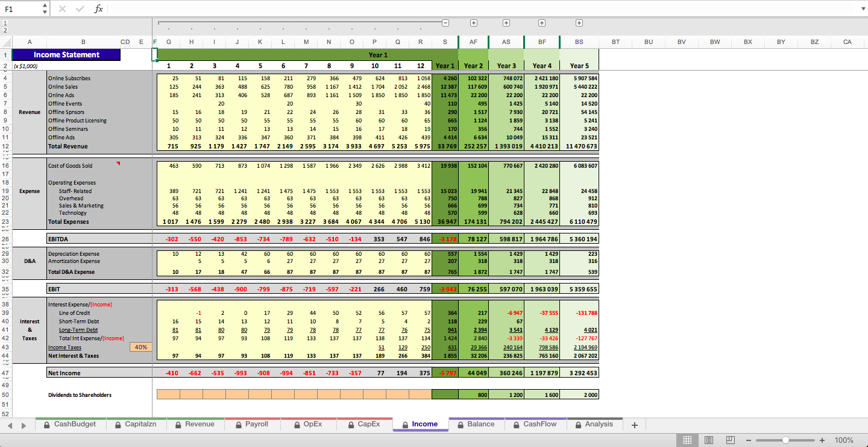Viewport: 868px width, 447px height.
Task: Open Insert Function via fx icon
Action: (99, 9)
